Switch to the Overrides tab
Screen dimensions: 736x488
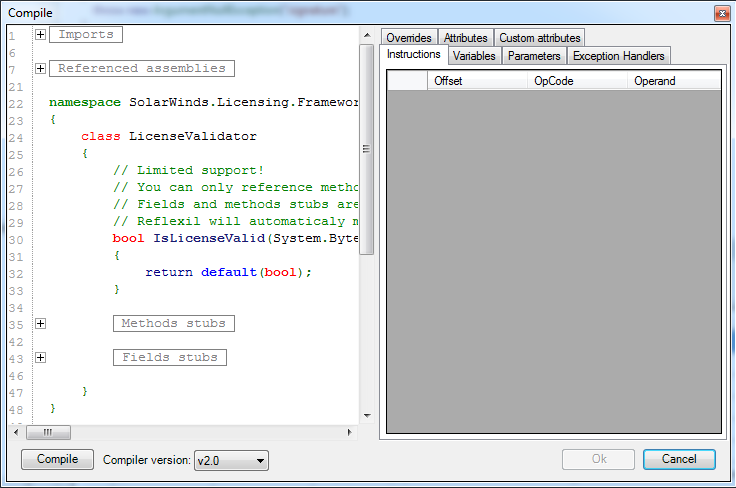coord(409,38)
